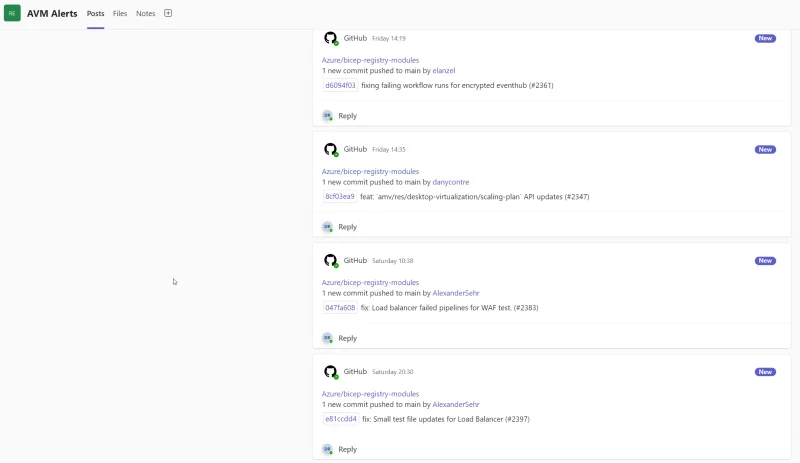
Task: Reply to the Load balancer failed pipelines post
Action: (x=347, y=338)
